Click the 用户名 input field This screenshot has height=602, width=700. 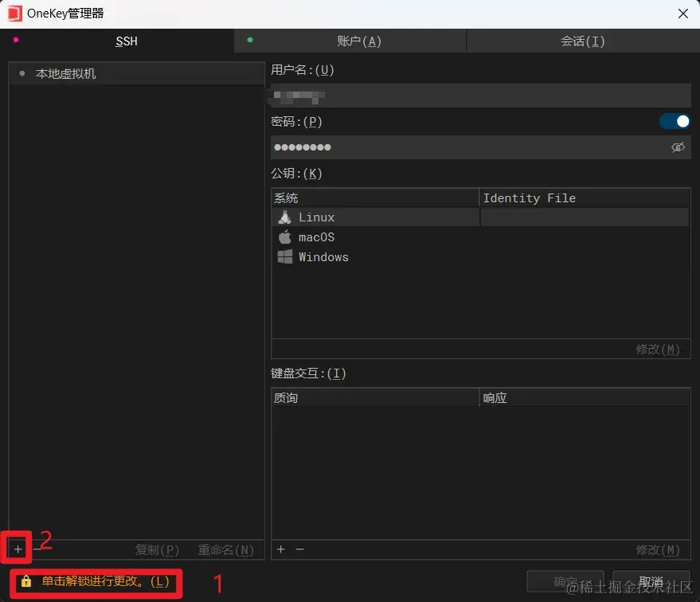click(481, 95)
